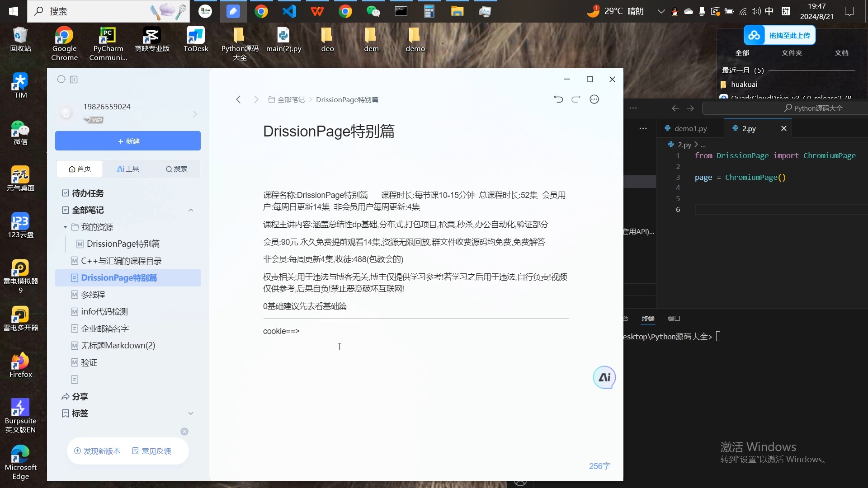Select the 2.py editor tab
This screenshot has width=868, height=488.
point(749,129)
